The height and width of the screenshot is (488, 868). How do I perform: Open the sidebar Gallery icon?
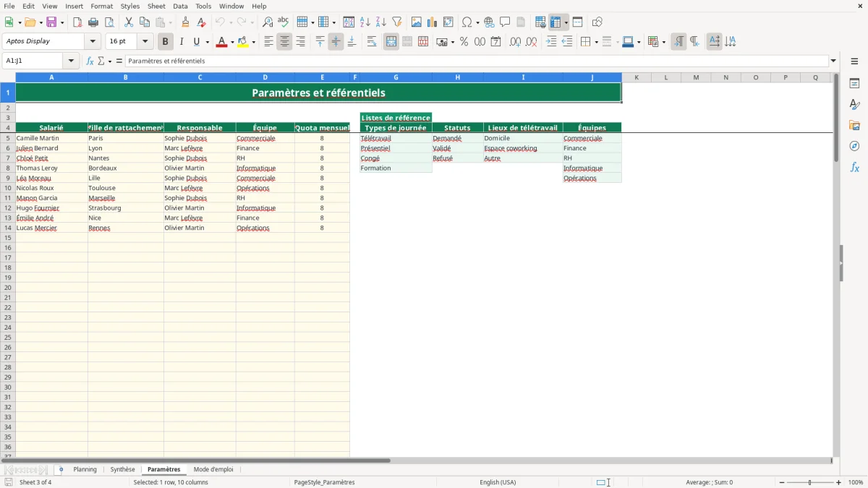tap(854, 125)
